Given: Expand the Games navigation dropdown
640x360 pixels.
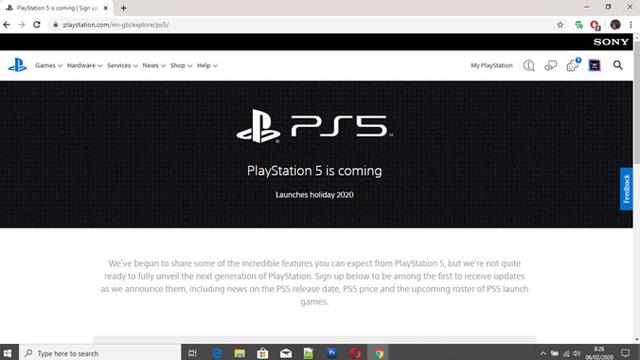Looking at the screenshot, I should [x=49, y=65].
